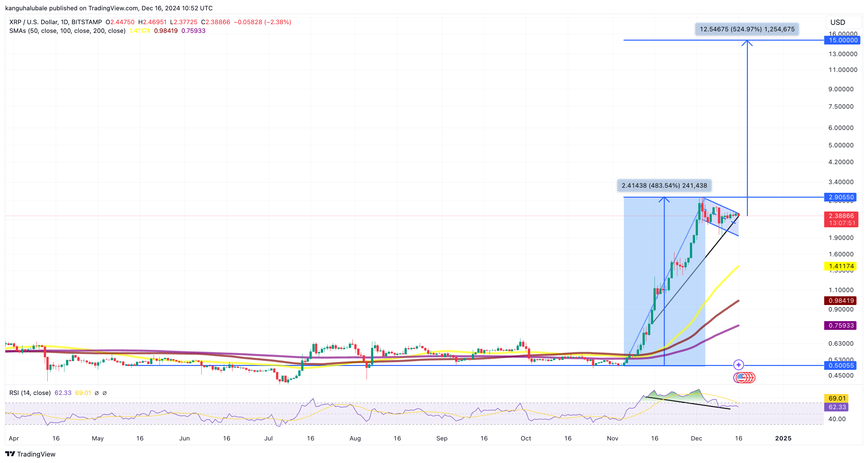
Task: Click the blue 2.90550 resistance price label
Action: [x=840, y=197]
